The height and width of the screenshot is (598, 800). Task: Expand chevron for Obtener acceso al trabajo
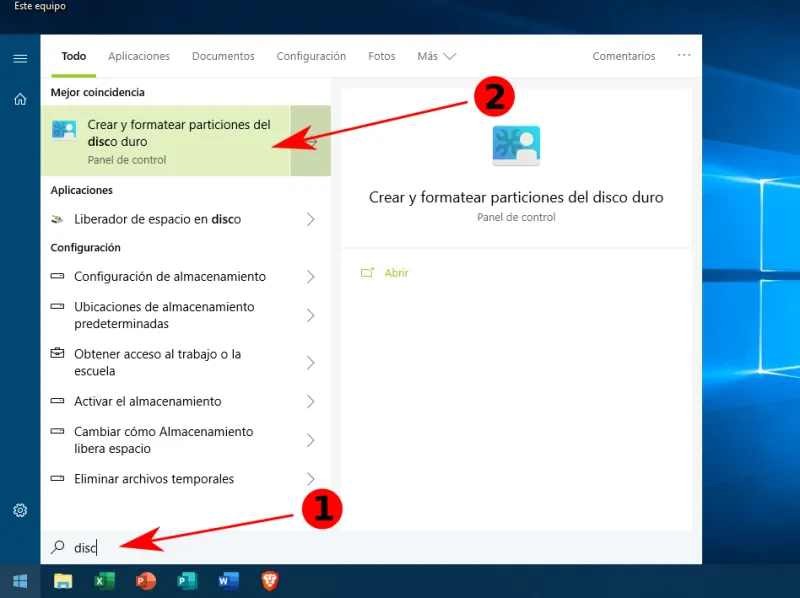point(310,363)
